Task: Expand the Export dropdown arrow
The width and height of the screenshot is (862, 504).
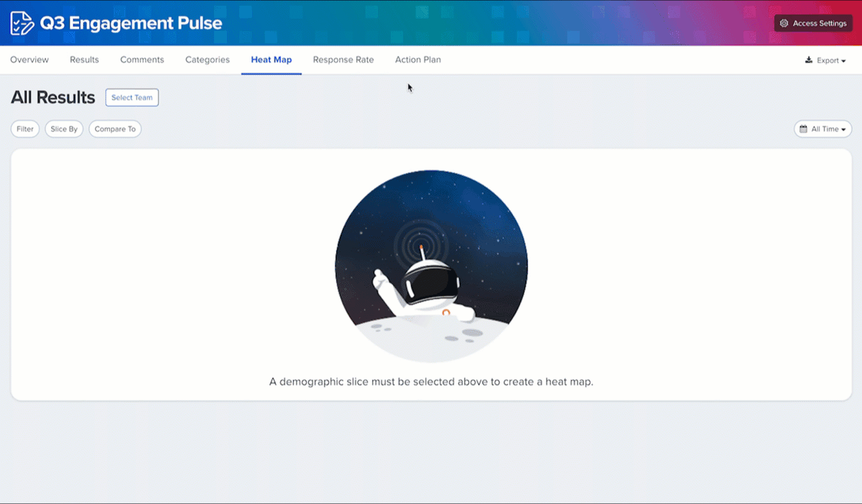Action: point(843,61)
